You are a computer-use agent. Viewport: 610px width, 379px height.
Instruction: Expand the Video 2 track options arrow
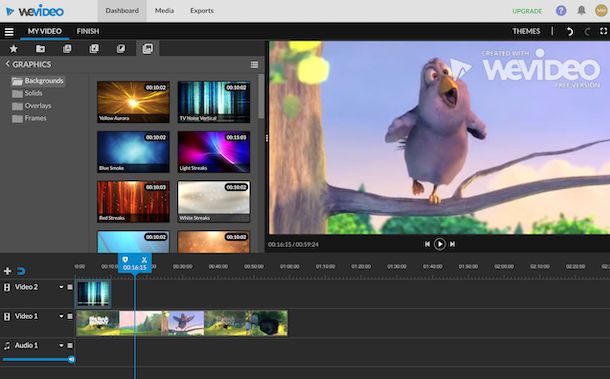(61, 287)
